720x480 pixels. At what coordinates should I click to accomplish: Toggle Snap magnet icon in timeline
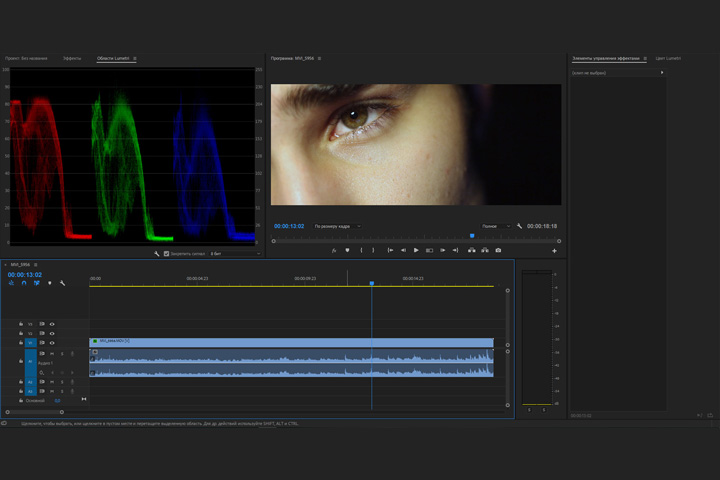(24, 283)
